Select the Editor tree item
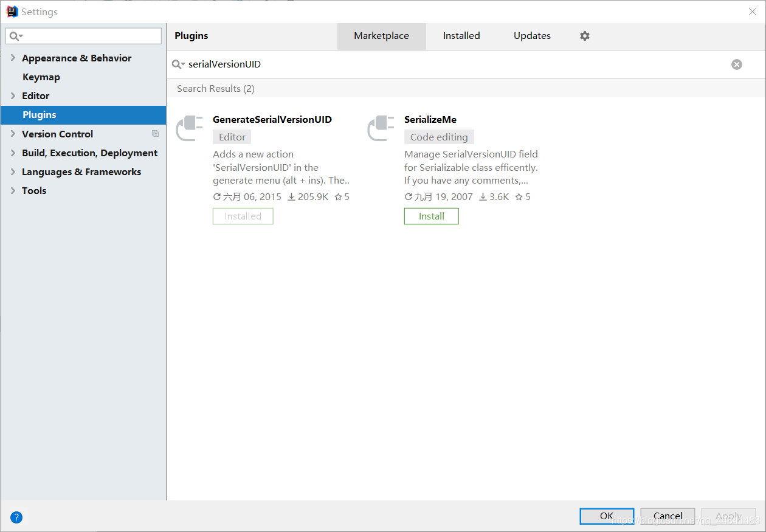 (x=36, y=95)
